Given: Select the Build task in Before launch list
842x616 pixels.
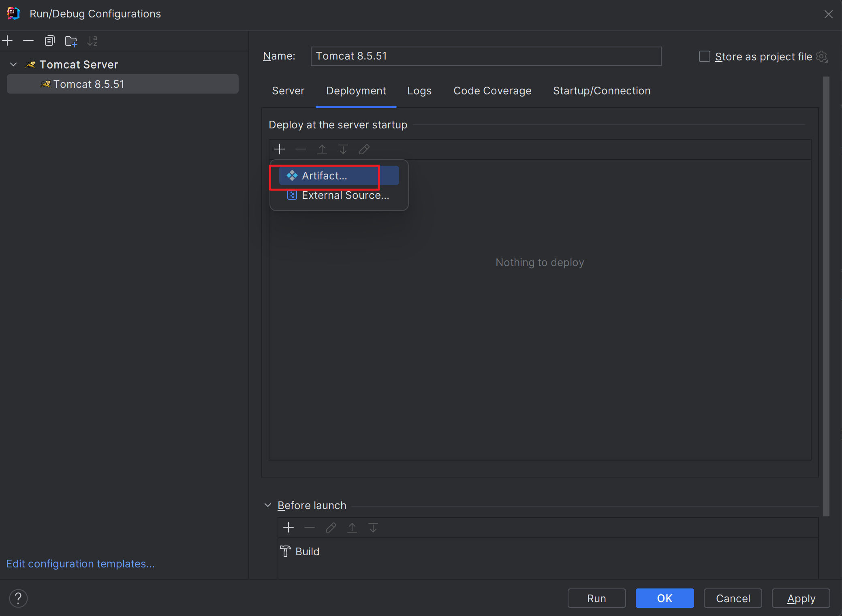Looking at the screenshot, I should click(x=548, y=552).
